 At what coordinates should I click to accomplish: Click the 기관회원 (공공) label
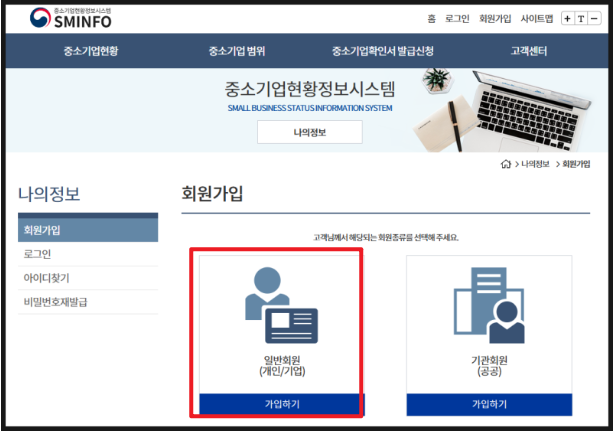click(489, 365)
